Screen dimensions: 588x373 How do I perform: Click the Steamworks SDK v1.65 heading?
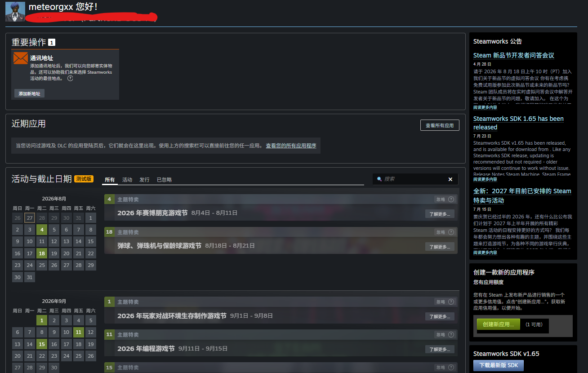(506, 354)
